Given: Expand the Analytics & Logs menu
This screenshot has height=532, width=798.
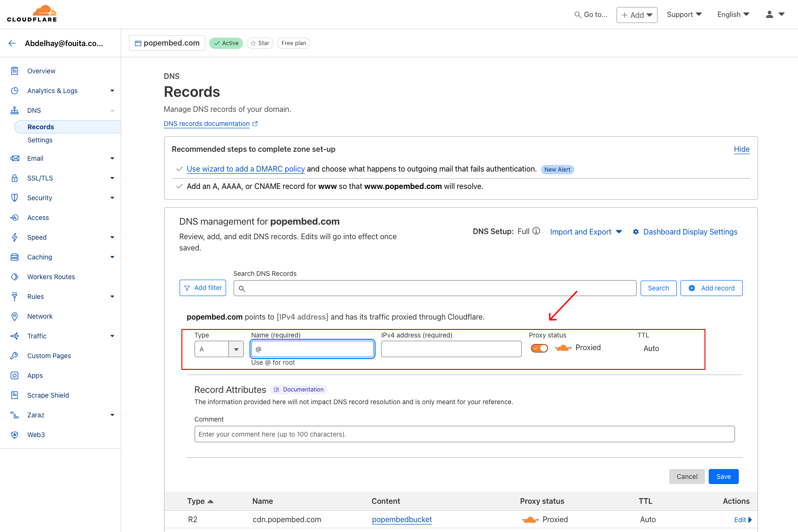Looking at the screenshot, I should pos(112,91).
